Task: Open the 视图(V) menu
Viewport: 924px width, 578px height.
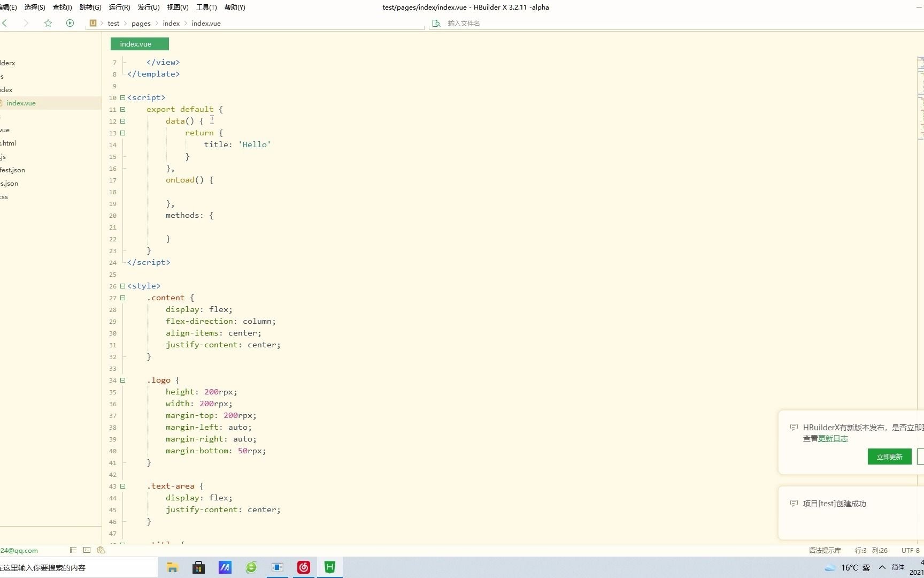Action: pos(178,7)
